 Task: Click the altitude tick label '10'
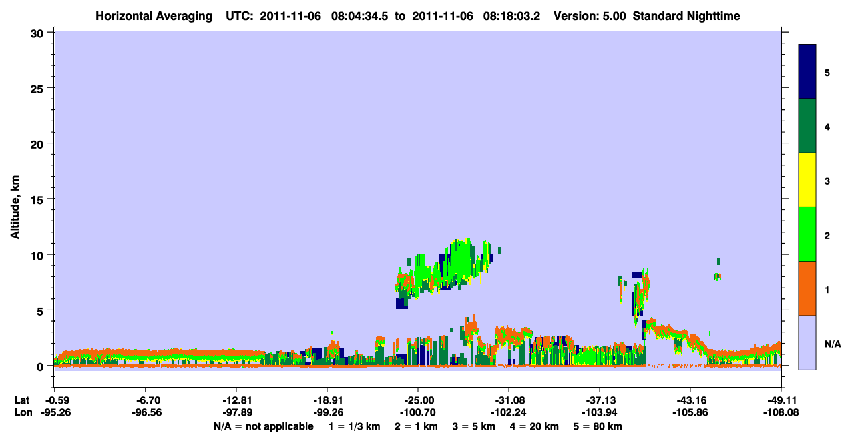click(x=39, y=255)
